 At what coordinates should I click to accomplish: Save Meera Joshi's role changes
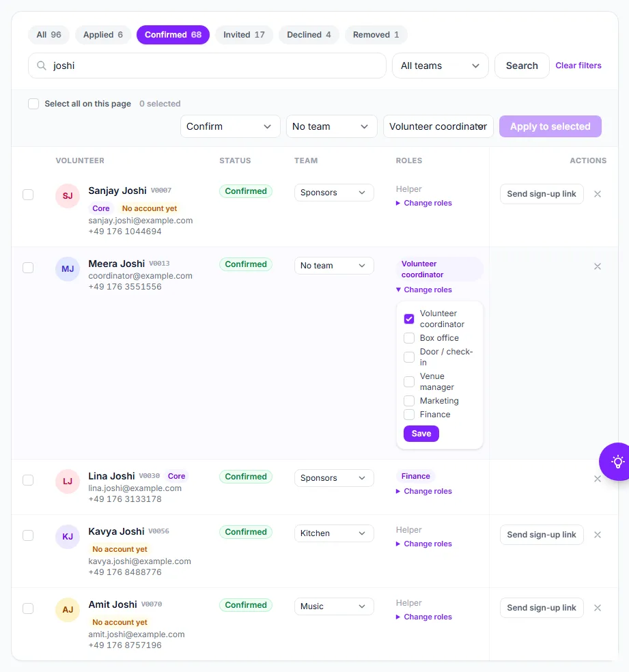(x=421, y=434)
